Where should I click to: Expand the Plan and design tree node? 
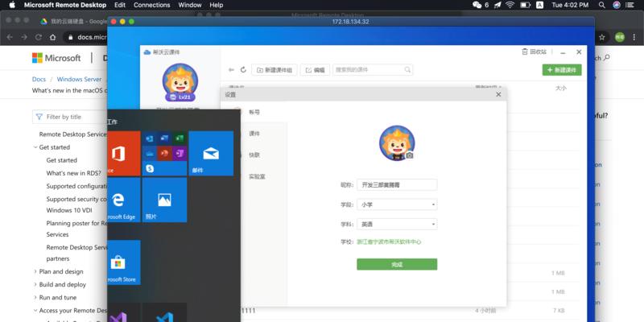pos(35,271)
